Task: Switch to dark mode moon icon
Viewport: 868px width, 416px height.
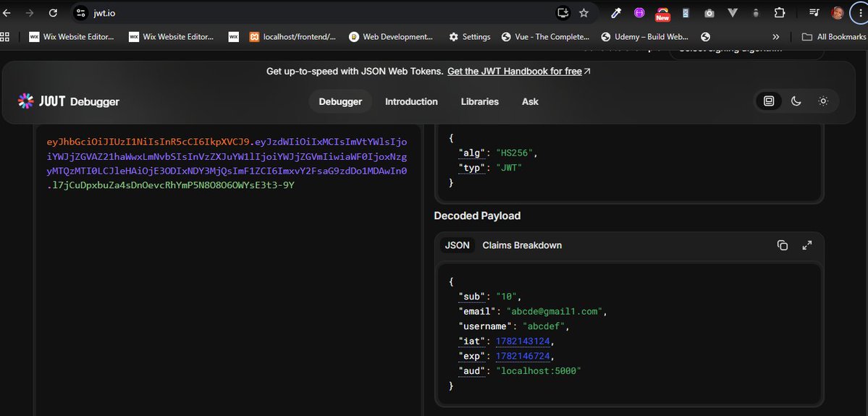Action: tap(796, 101)
